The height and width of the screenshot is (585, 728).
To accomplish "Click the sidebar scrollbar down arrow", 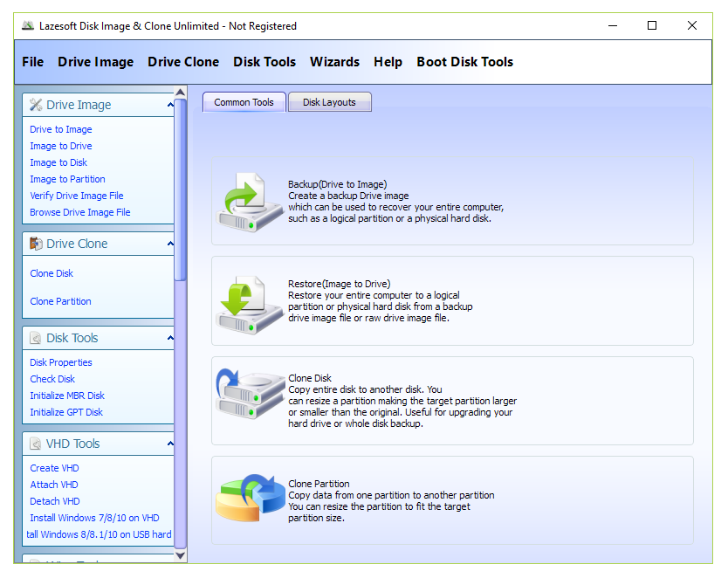I will 180,554.
